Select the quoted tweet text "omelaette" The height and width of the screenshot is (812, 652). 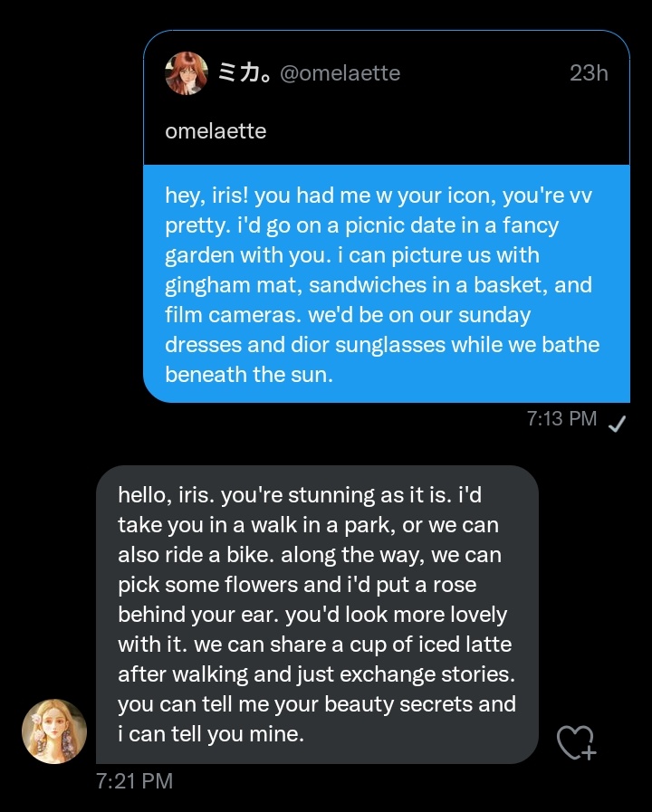point(216,131)
